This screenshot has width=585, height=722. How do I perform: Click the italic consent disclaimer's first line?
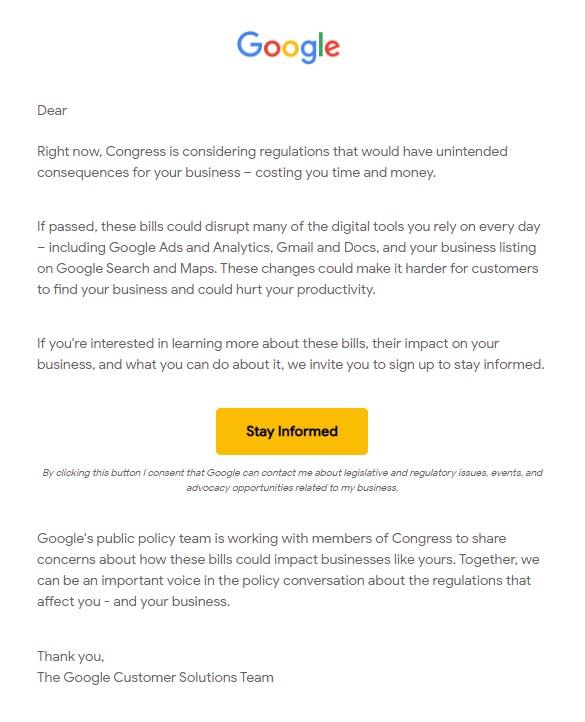point(292,473)
